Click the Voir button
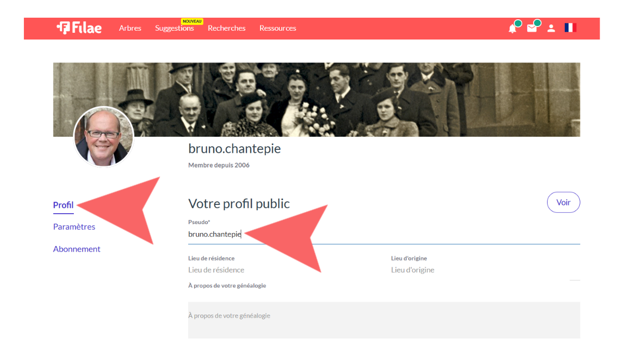This screenshot has height=364, width=624. 564,202
